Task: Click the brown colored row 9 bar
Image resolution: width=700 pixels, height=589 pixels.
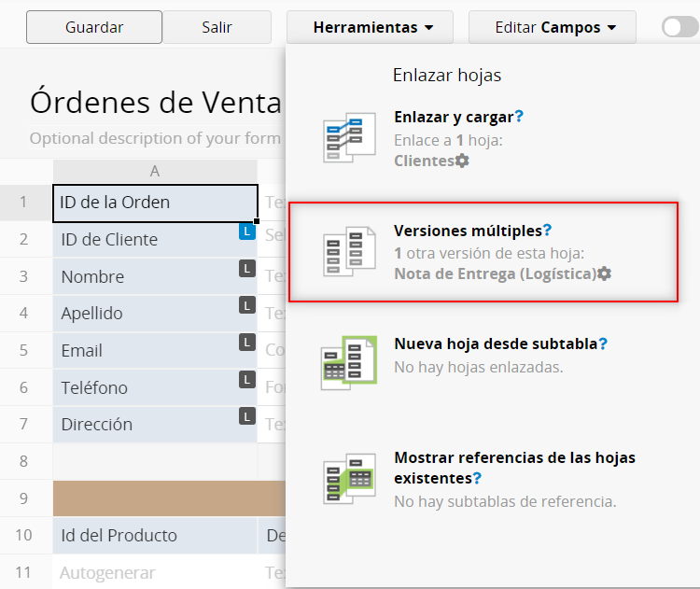Action: (168, 498)
